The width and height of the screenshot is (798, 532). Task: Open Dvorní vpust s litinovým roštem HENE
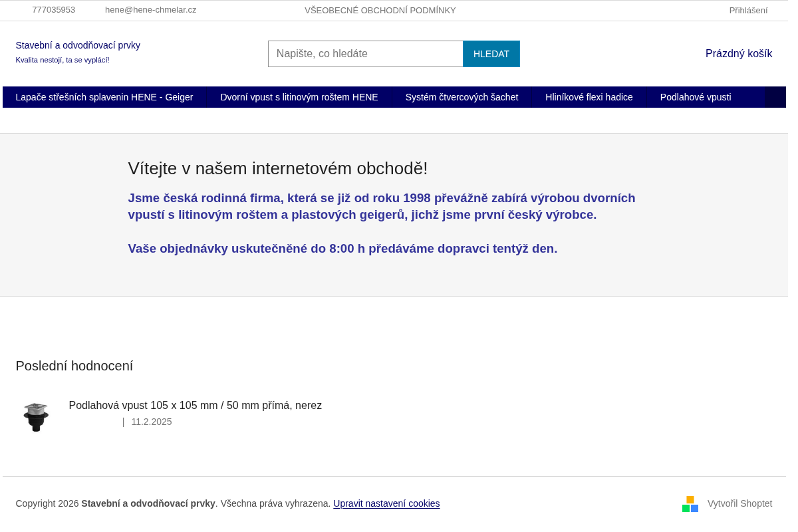[299, 97]
